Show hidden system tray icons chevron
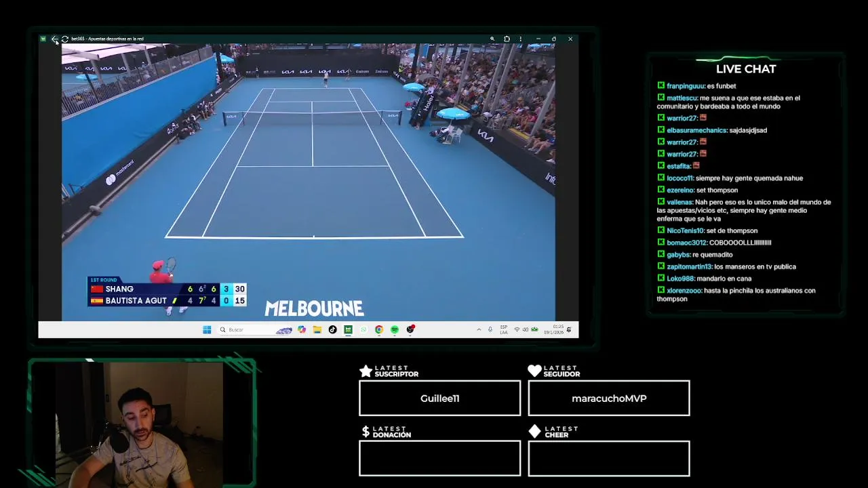Screen dimensions: 868x488 (x=479, y=330)
